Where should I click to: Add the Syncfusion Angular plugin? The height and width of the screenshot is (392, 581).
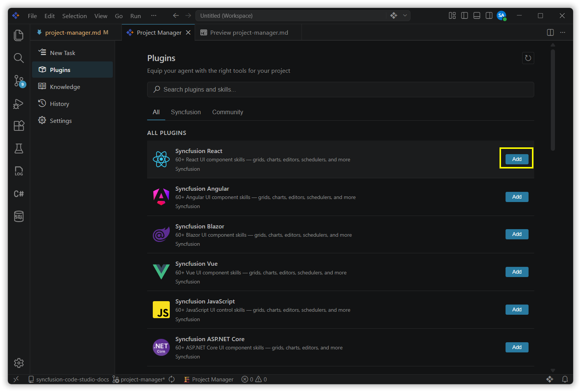pyautogui.click(x=517, y=197)
